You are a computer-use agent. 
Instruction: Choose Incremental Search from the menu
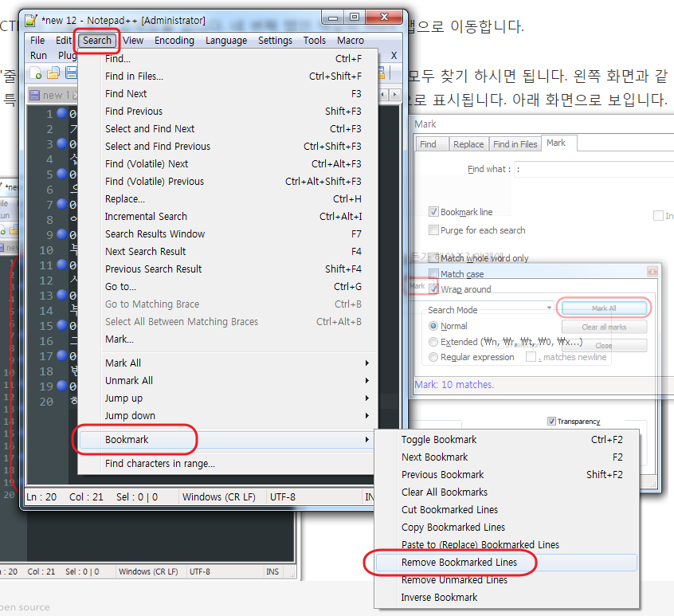click(x=226, y=216)
